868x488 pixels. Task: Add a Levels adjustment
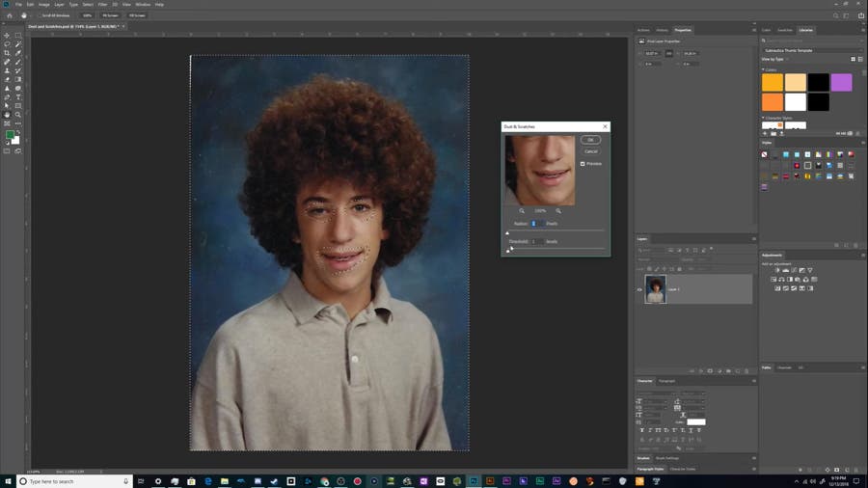tap(785, 271)
